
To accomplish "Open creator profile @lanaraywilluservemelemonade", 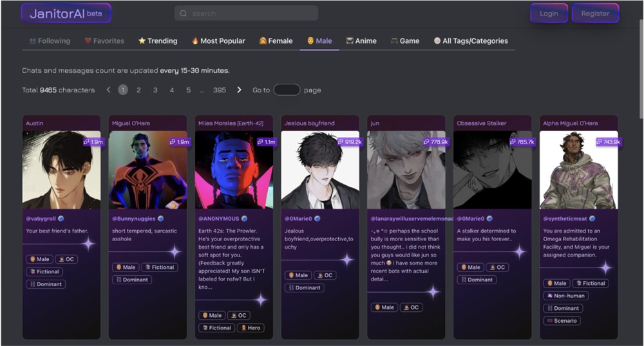I will click(x=411, y=219).
